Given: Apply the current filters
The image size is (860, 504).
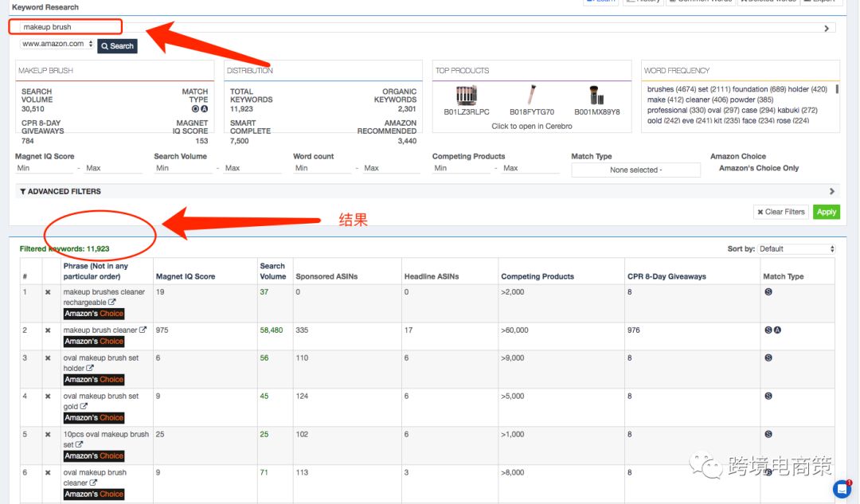Looking at the screenshot, I should tap(826, 212).
